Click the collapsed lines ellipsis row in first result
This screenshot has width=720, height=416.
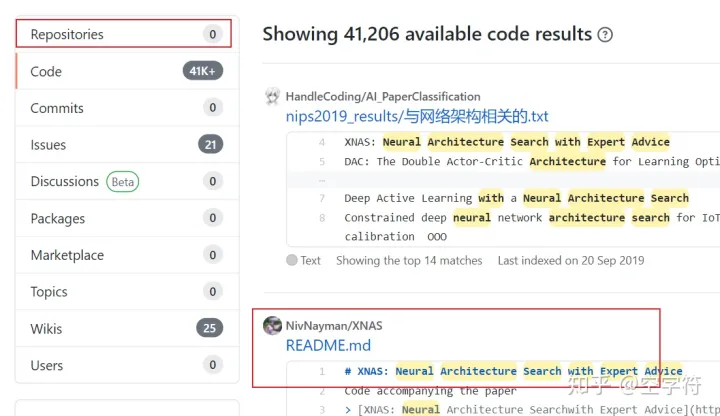(x=503, y=180)
